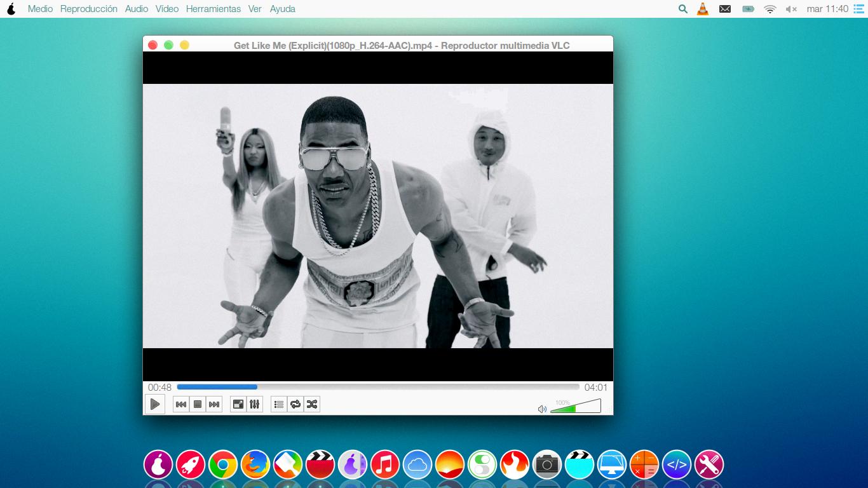The height and width of the screenshot is (488, 868).
Task: Expand the Vídeo menu
Action: coord(167,9)
